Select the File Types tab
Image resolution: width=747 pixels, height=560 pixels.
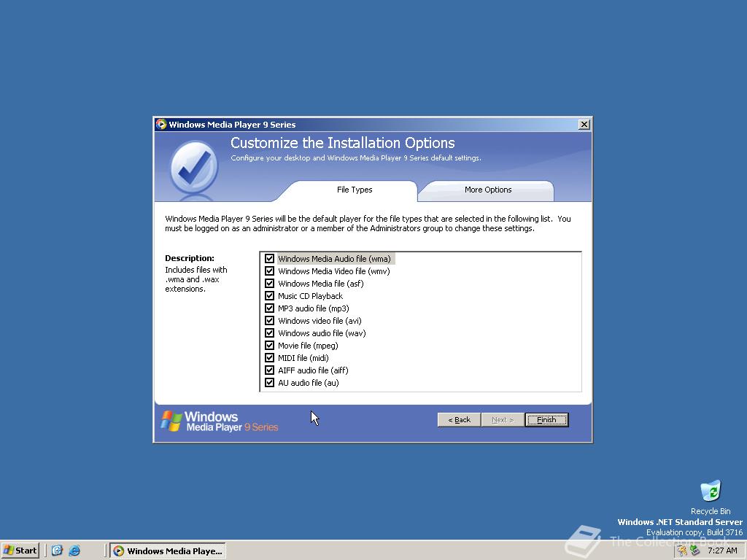(355, 190)
